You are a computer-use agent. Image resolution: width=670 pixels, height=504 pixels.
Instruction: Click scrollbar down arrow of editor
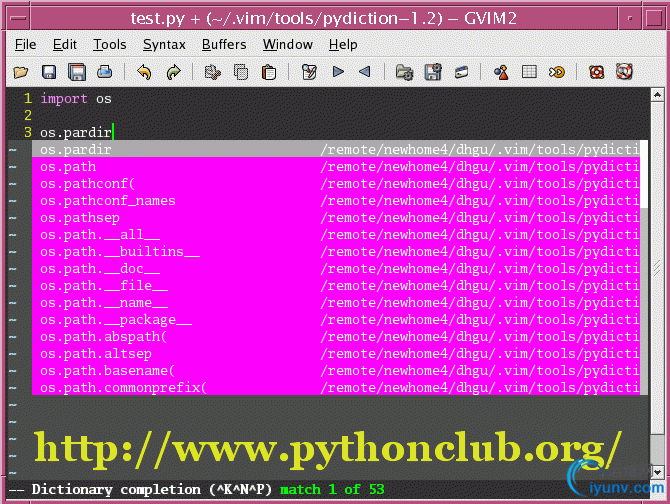point(657,472)
